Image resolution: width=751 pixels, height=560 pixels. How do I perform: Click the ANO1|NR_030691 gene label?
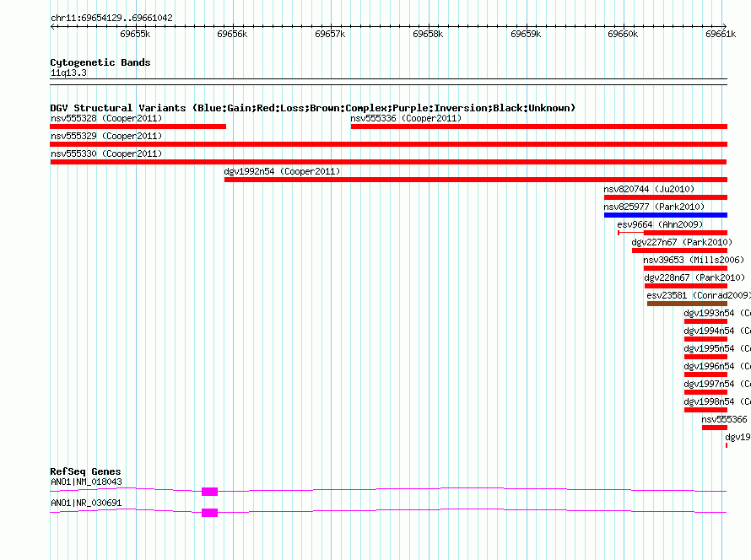(x=86, y=503)
